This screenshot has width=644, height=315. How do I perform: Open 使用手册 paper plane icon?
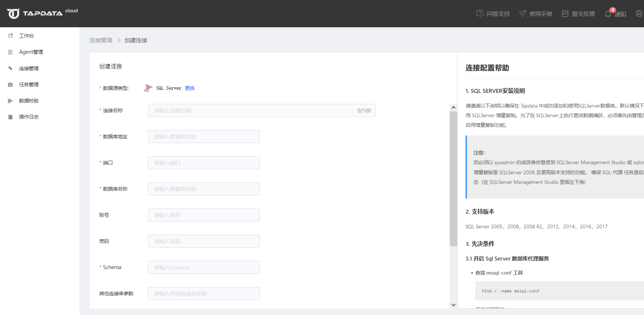click(x=522, y=14)
